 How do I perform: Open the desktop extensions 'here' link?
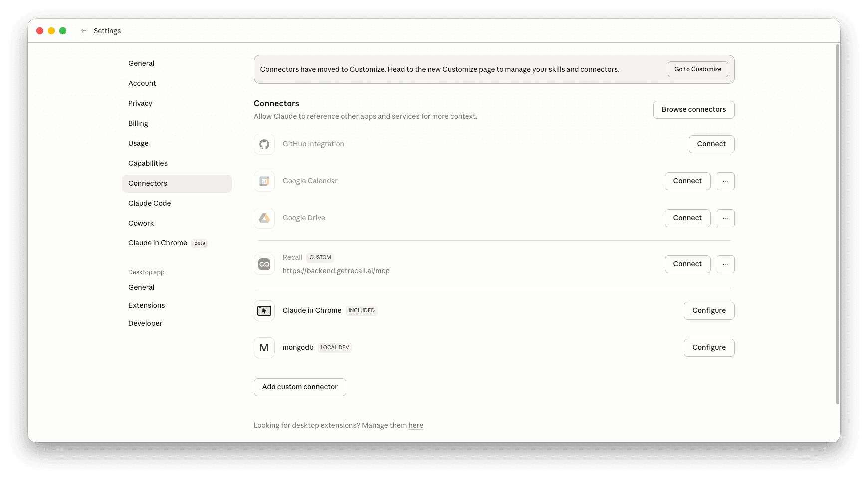coord(416,425)
